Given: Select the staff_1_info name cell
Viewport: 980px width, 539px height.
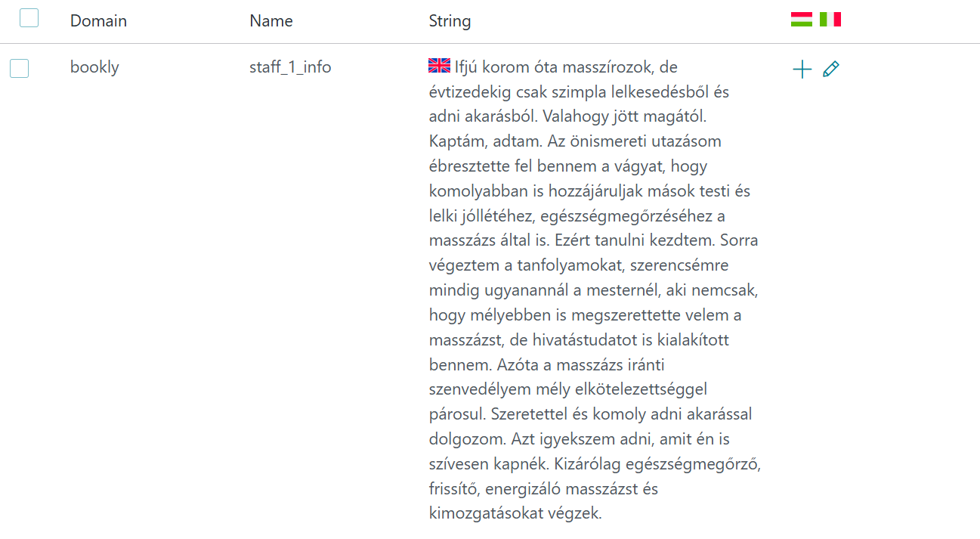Looking at the screenshot, I should [x=290, y=67].
